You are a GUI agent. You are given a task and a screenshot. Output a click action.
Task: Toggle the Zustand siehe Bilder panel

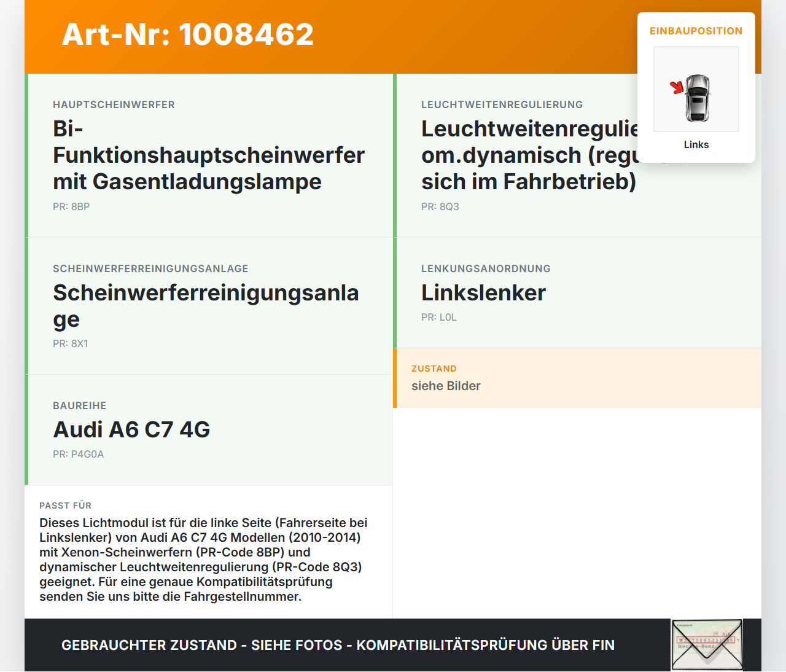tap(577, 378)
